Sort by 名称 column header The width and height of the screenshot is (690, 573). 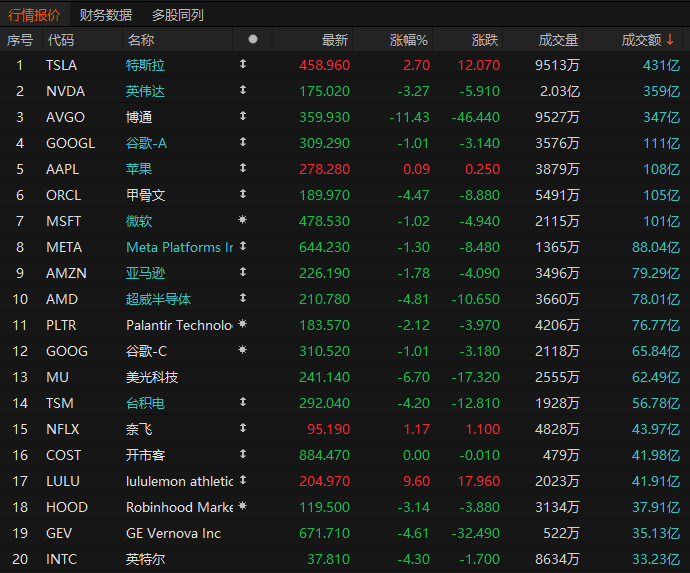(x=141, y=40)
